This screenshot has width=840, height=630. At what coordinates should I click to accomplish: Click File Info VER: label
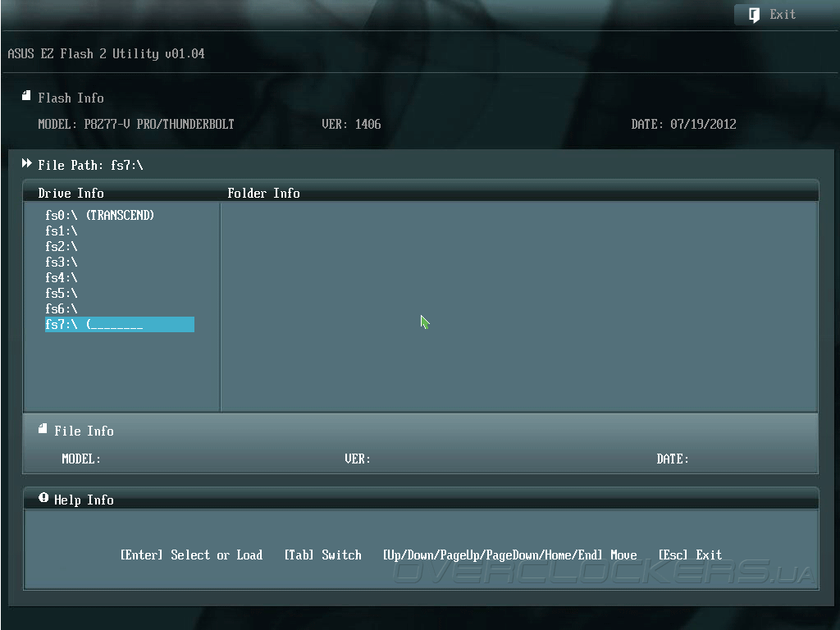point(358,459)
